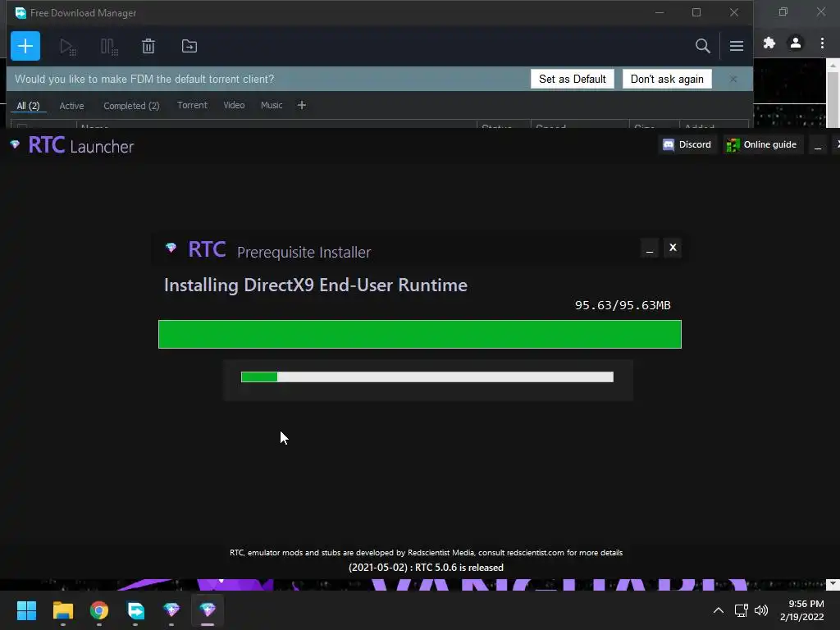Click browser scrollbar up arrow
Screen dimensions: 840x630
pyautogui.click(x=833, y=65)
